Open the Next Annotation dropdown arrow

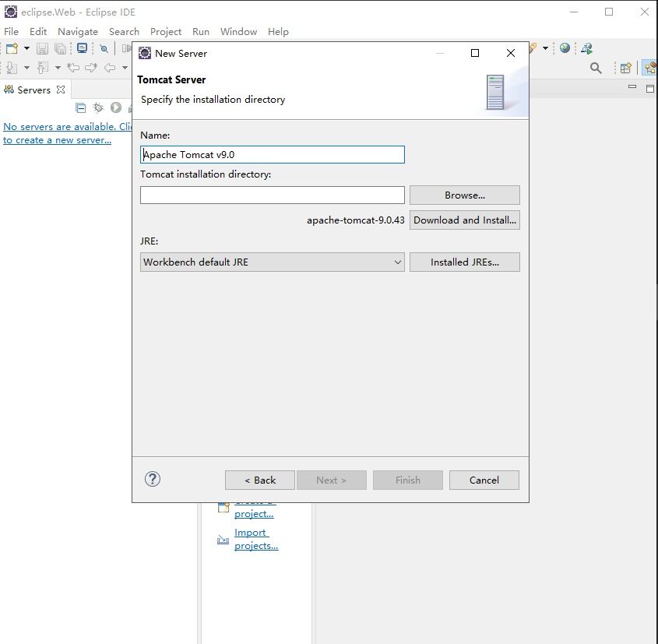26,68
